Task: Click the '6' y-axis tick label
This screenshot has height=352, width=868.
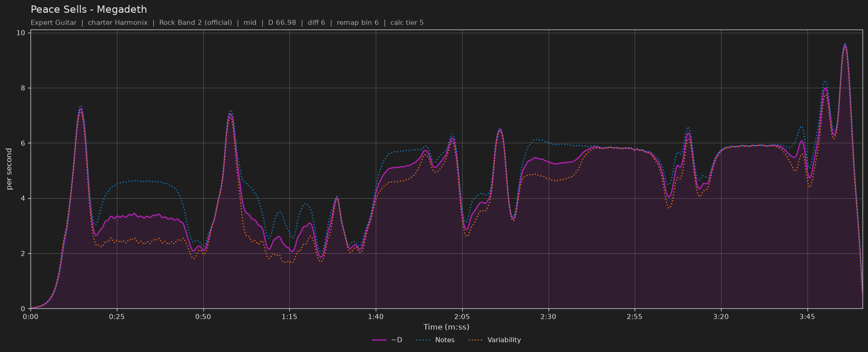Action: (x=23, y=143)
